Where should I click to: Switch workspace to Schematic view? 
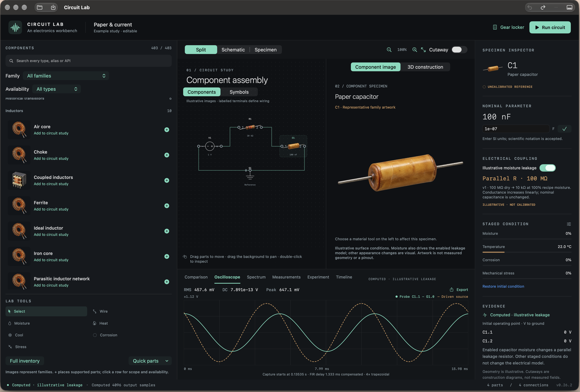pos(233,50)
